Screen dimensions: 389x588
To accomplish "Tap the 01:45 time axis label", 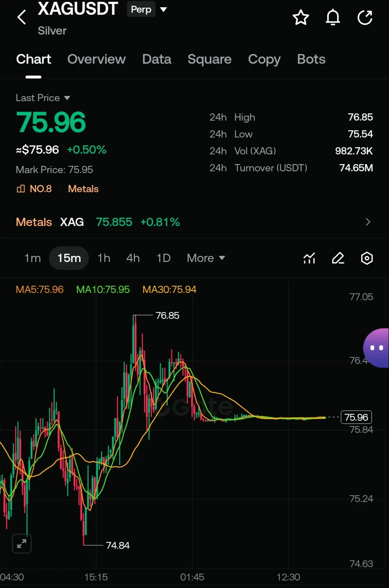I will point(192,577).
